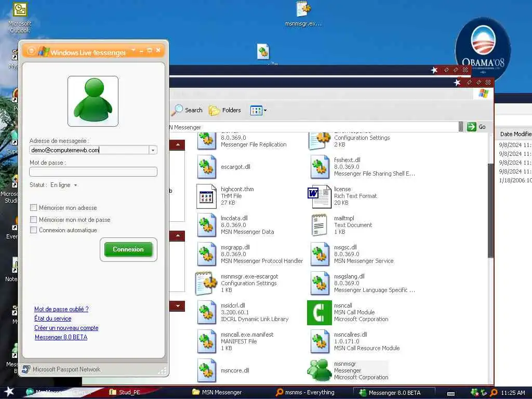The height and width of the screenshot is (399, 532).
Task: Open the Microsoft Outlook desktop icon
Action: [x=20, y=17]
